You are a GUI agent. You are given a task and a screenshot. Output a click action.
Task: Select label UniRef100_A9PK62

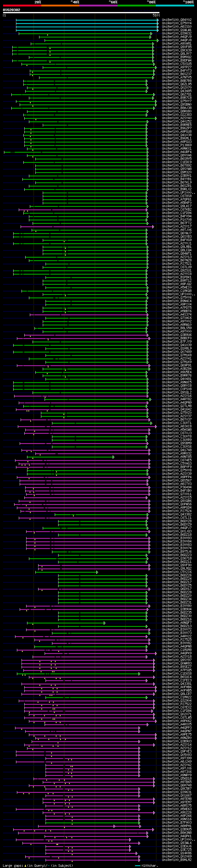pyautogui.click(x=176, y=721)
